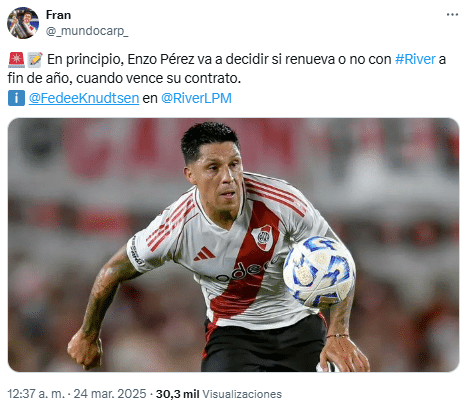The image size is (467, 407).
Task: Click the 30,3 mil view count
Action: 177,394
